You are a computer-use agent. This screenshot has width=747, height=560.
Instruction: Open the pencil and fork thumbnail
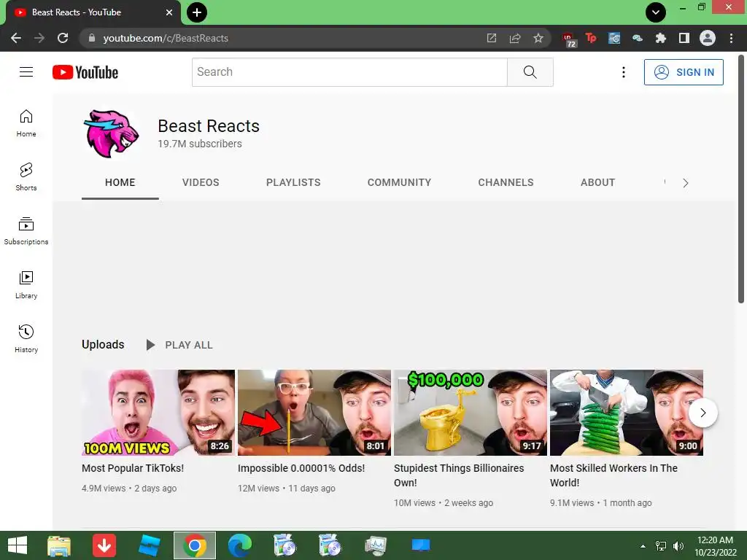314,413
